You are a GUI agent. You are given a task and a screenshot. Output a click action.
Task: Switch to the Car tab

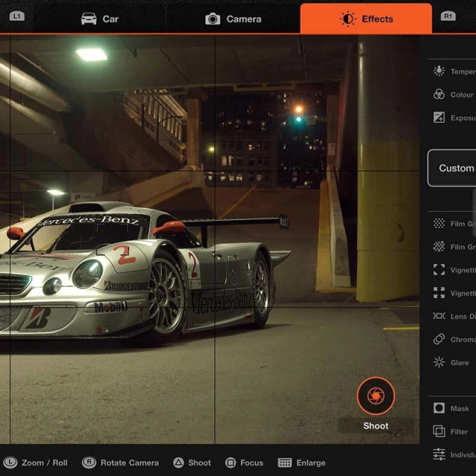click(x=100, y=19)
